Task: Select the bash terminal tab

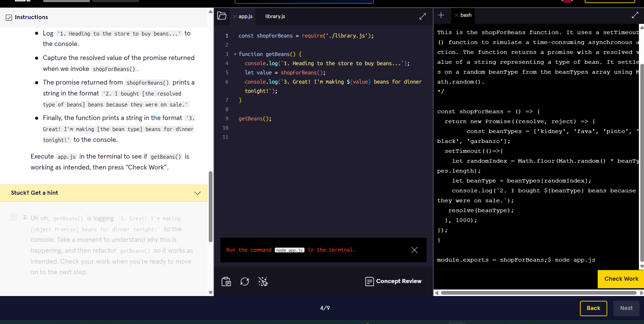Action: (x=466, y=15)
